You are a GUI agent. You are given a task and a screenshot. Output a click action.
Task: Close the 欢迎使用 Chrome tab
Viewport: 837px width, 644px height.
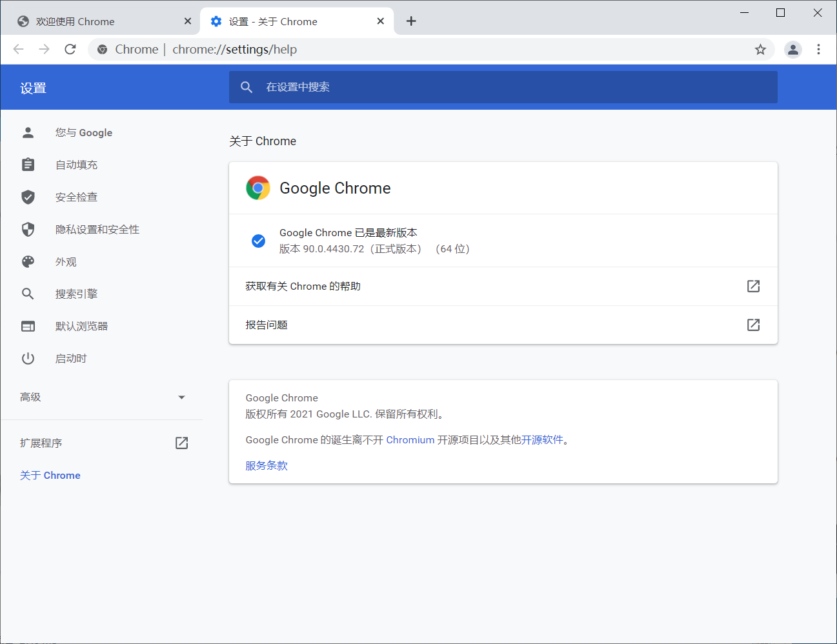point(188,21)
